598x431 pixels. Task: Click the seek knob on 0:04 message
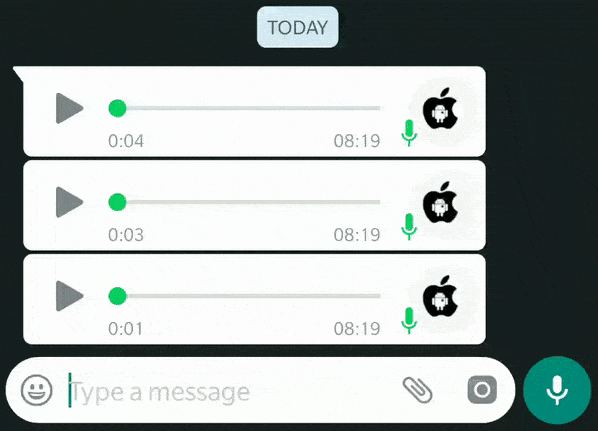117,108
